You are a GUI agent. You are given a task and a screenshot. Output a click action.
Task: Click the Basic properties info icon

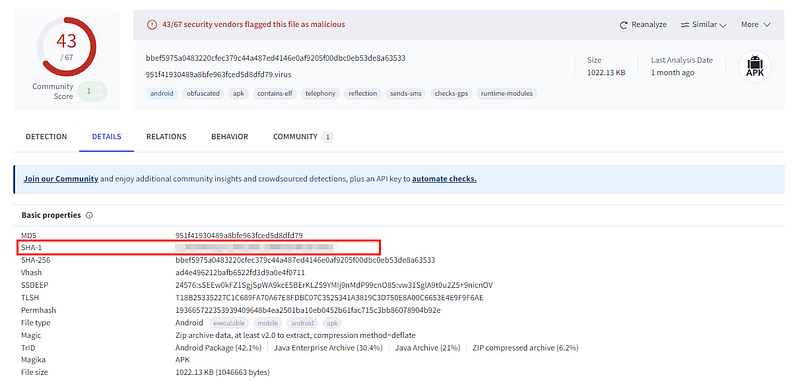click(x=89, y=215)
